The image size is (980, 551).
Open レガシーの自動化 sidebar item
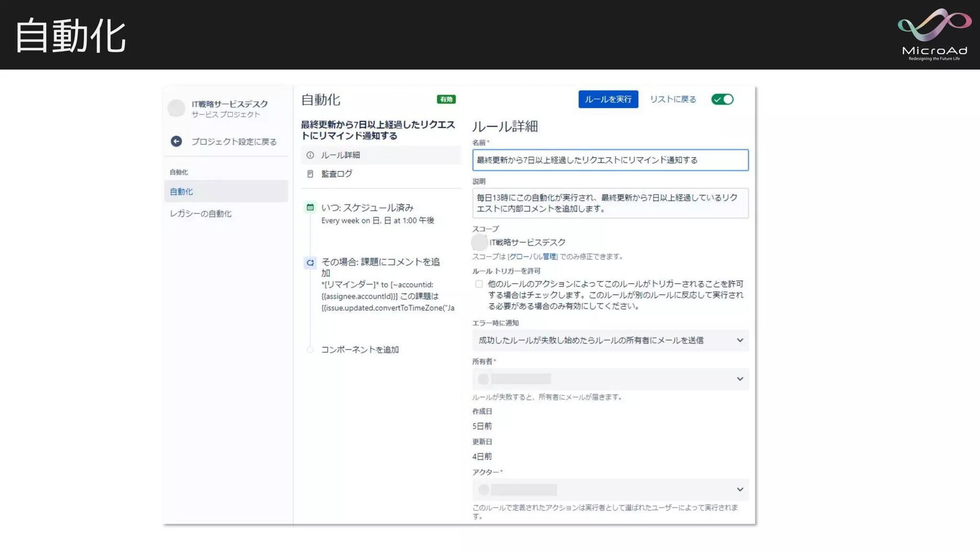[201, 214]
